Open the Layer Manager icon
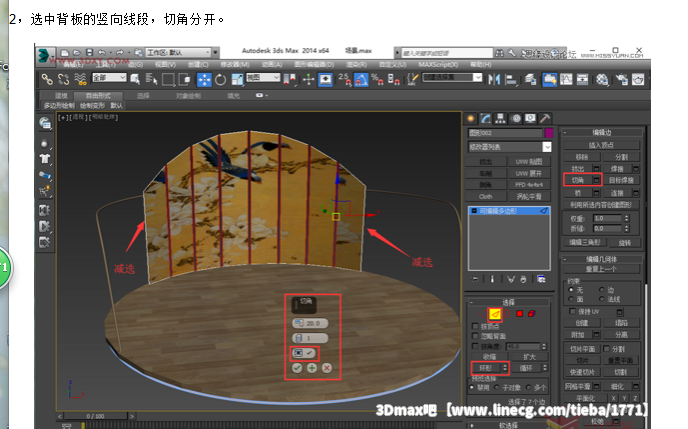The image size is (688, 429). point(530,79)
